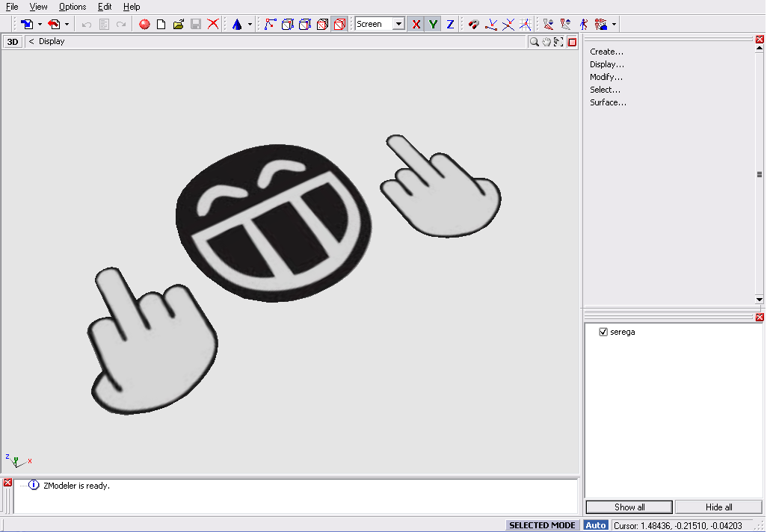
Task: Click the first selection triangle arrows icon
Action: point(549,24)
